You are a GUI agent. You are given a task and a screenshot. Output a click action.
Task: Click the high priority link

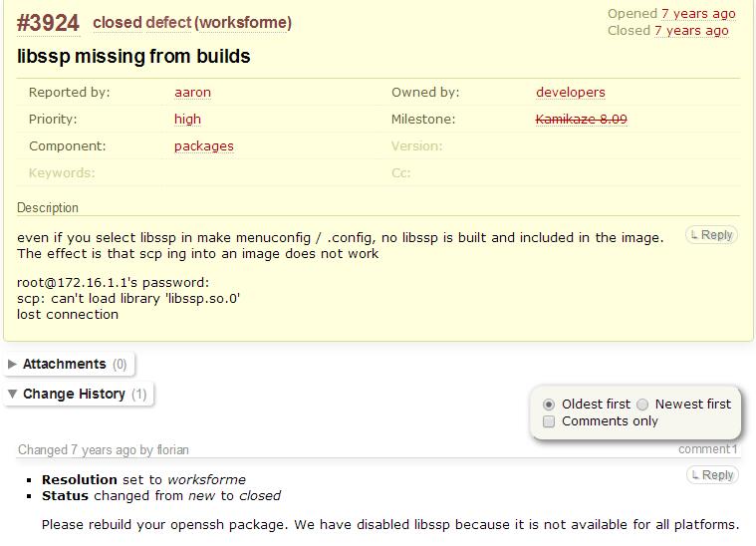click(x=187, y=120)
